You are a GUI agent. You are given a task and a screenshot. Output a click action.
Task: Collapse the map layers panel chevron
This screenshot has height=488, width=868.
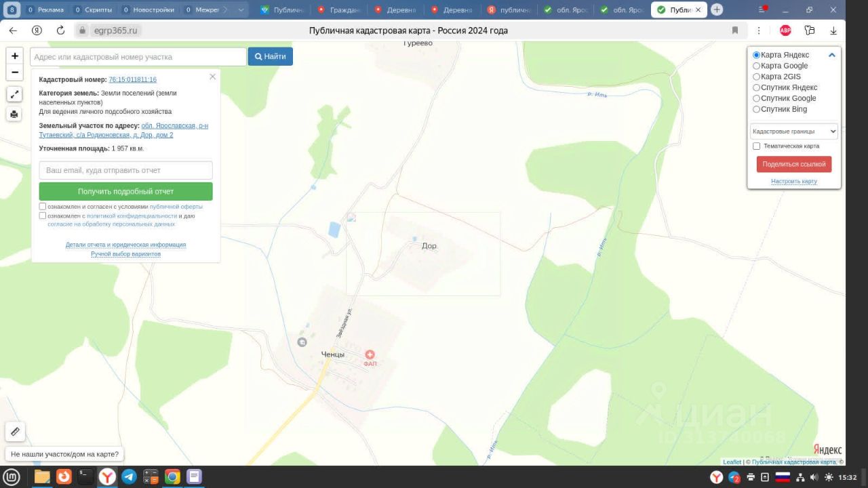(x=831, y=55)
